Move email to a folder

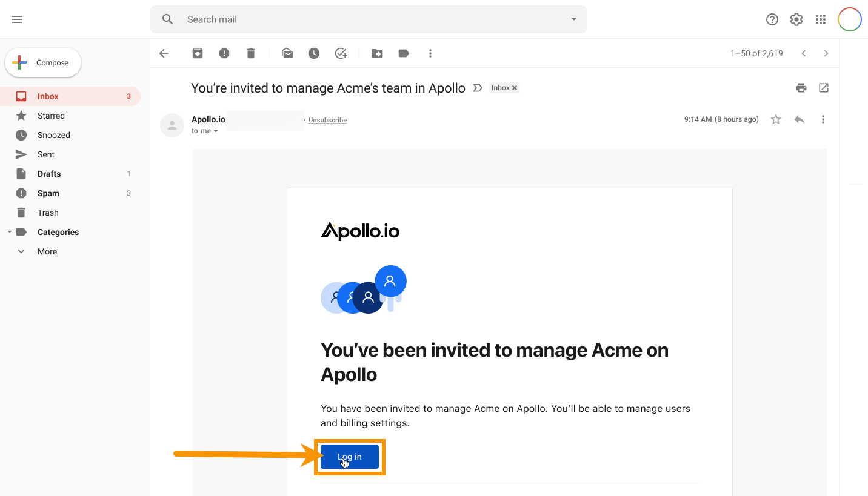click(x=377, y=53)
